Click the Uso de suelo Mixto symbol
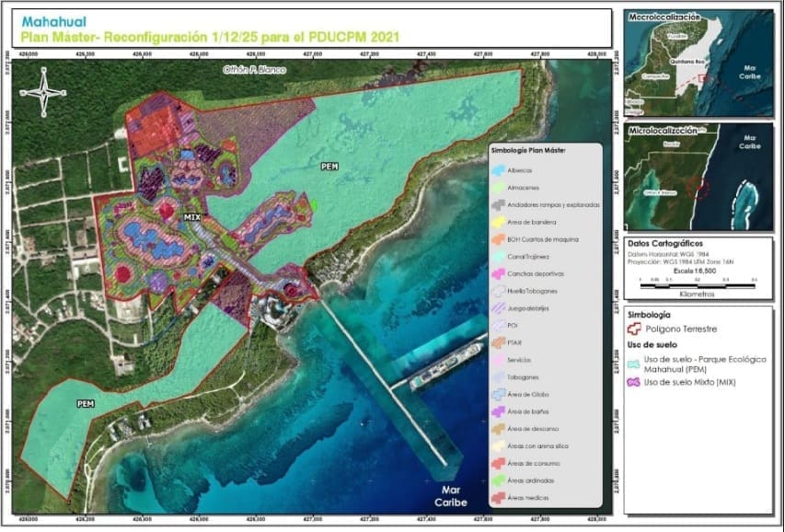 coord(633,381)
